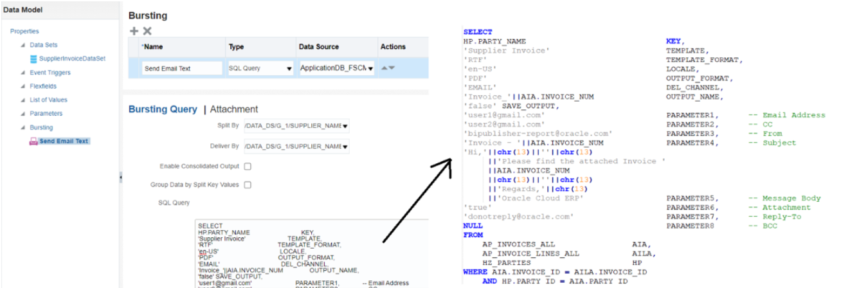Open the Properties link
868x288 pixels.
[x=24, y=32]
